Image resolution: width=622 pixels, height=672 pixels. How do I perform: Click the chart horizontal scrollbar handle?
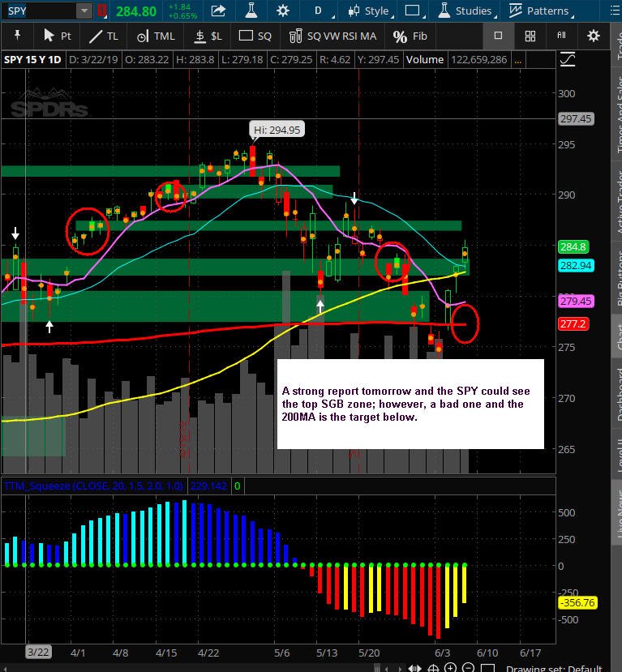point(377,668)
